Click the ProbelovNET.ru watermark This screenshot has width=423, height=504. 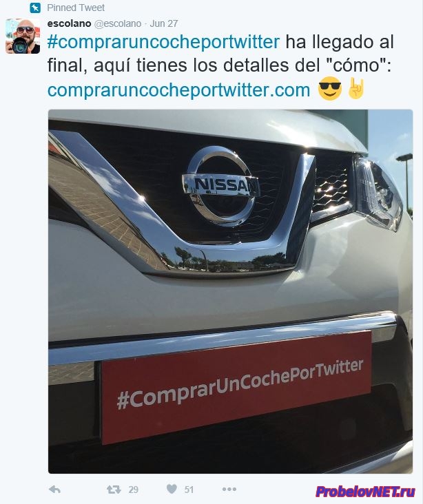[365, 492]
